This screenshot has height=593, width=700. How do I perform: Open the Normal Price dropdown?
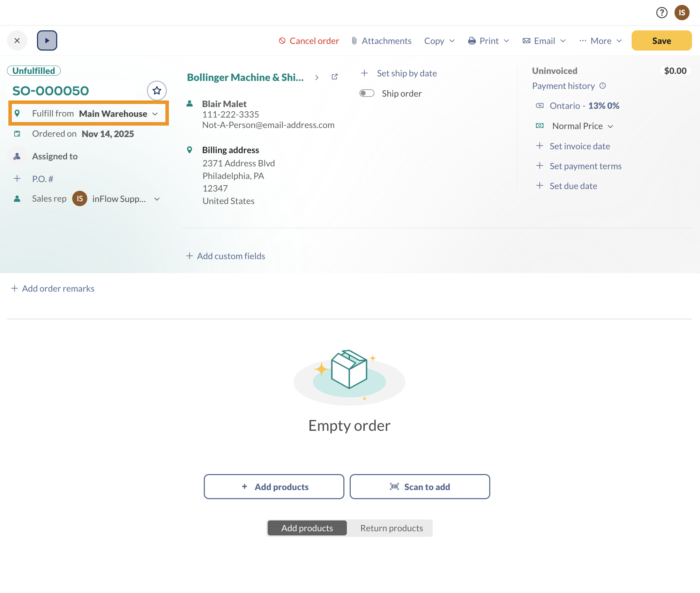click(x=582, y=126)
